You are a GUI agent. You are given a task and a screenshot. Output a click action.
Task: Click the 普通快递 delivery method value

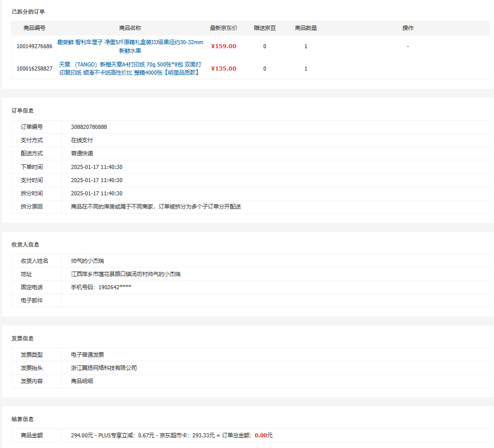pos(82,153)
